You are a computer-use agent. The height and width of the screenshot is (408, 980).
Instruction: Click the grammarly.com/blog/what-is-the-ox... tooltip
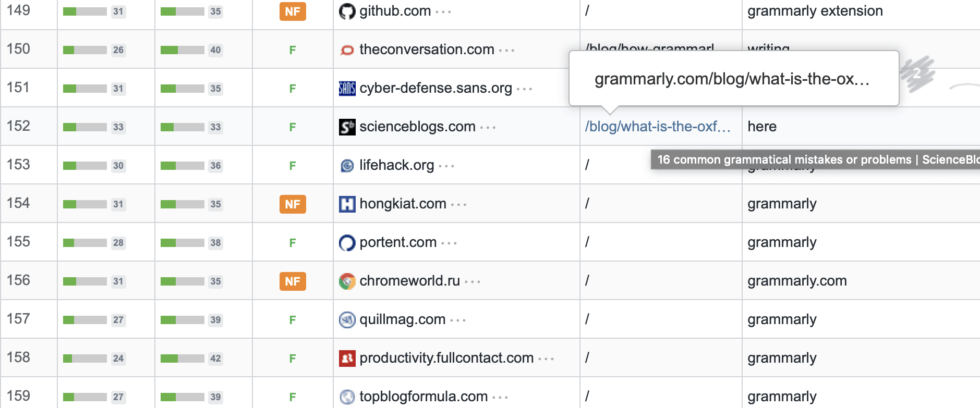(x=734, y=79)
